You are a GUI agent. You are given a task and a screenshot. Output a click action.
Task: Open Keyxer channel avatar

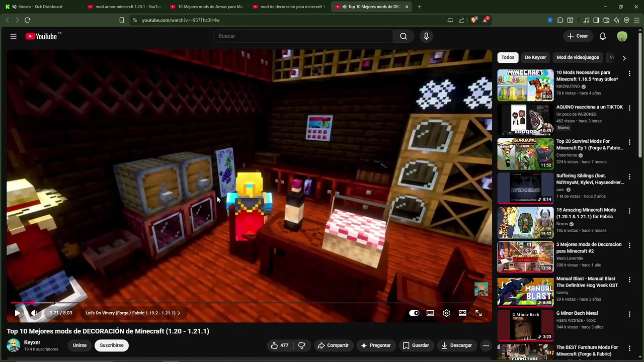pos(13,345)
